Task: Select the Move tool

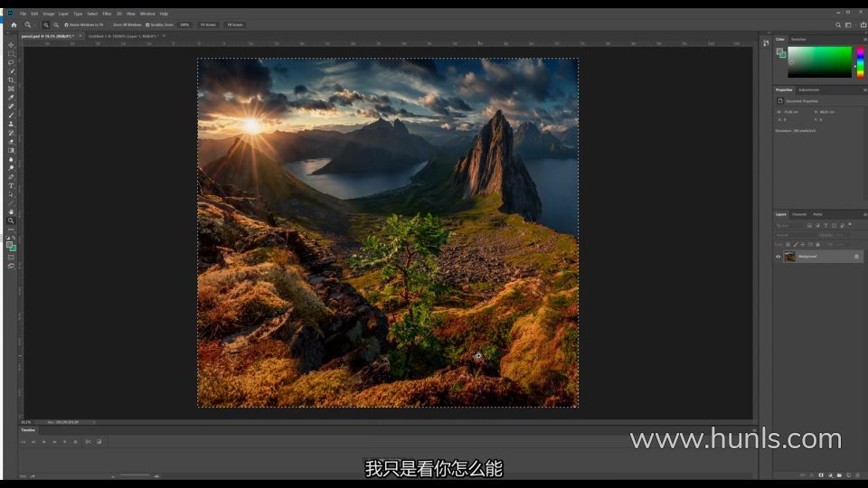Action: [x=11, y=45]
